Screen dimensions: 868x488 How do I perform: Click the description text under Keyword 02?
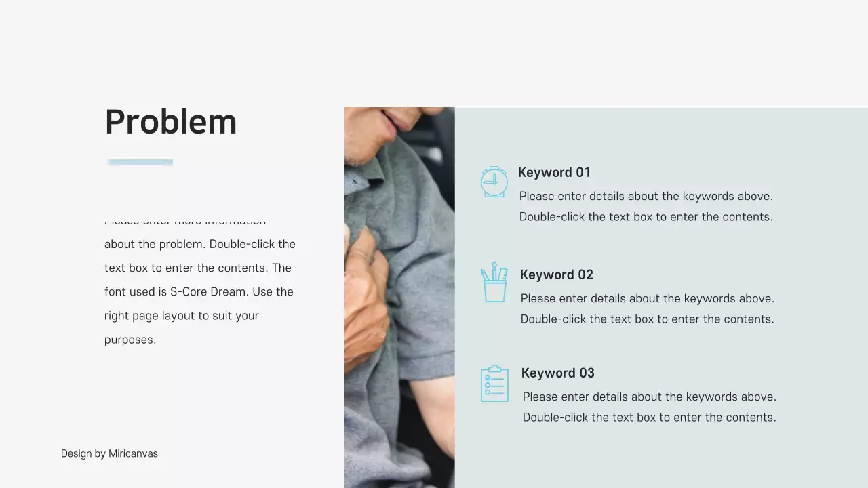coord(647,308)
